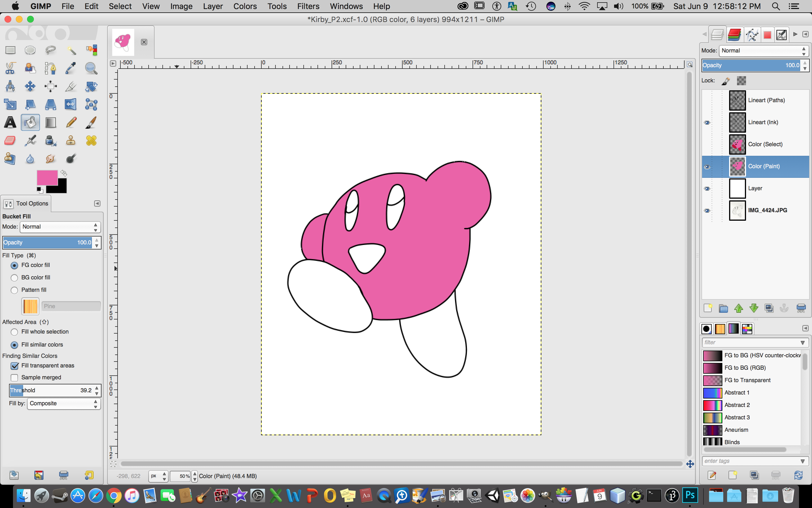
Task: Open the Filters menu
Action: [x=308, y=6]
